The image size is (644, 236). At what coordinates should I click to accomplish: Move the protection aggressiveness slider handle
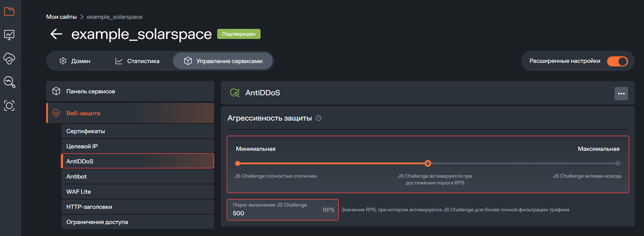(428, 163)
